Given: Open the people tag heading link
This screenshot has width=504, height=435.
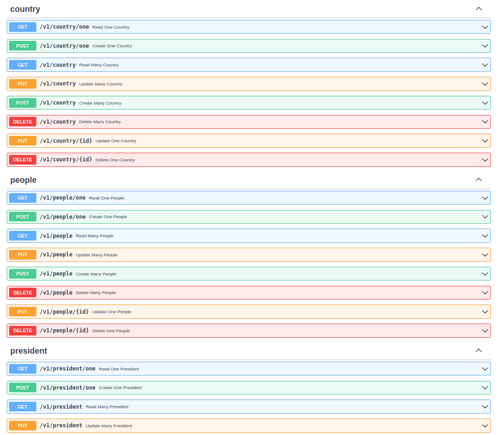Looking at the screenshot, I should click(x=24, y=180).
